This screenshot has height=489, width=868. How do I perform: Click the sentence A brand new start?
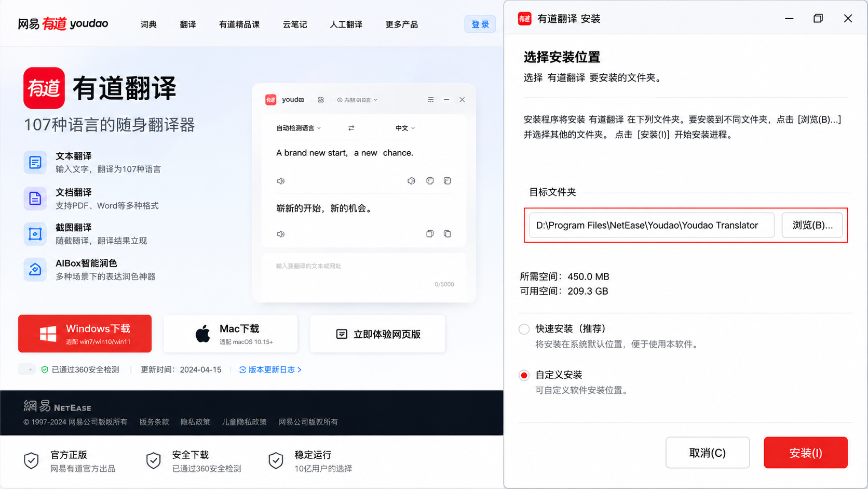[x=345, y=153]
